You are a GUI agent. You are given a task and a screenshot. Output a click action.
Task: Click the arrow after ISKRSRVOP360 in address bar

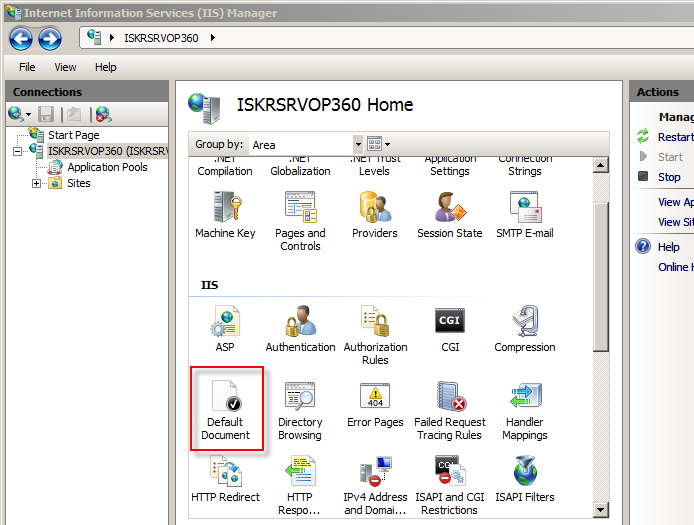pyautogui.click(x=213, y=38)
